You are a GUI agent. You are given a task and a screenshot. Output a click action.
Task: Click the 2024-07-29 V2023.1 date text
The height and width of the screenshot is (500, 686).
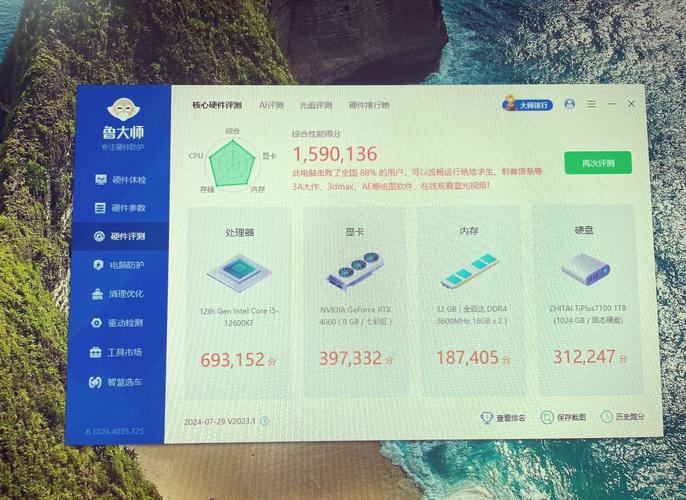(x=220, y=422)
